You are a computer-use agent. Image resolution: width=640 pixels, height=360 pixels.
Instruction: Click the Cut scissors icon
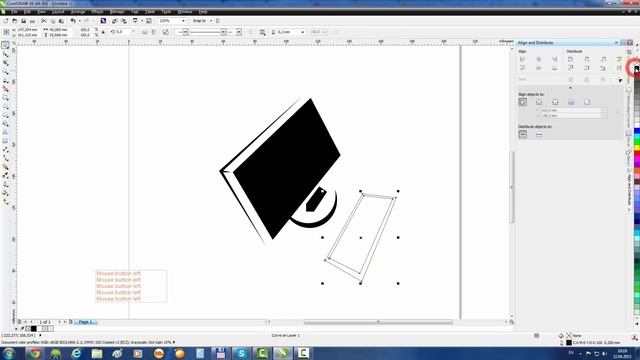pyautogui.click(x=44, y=21)
